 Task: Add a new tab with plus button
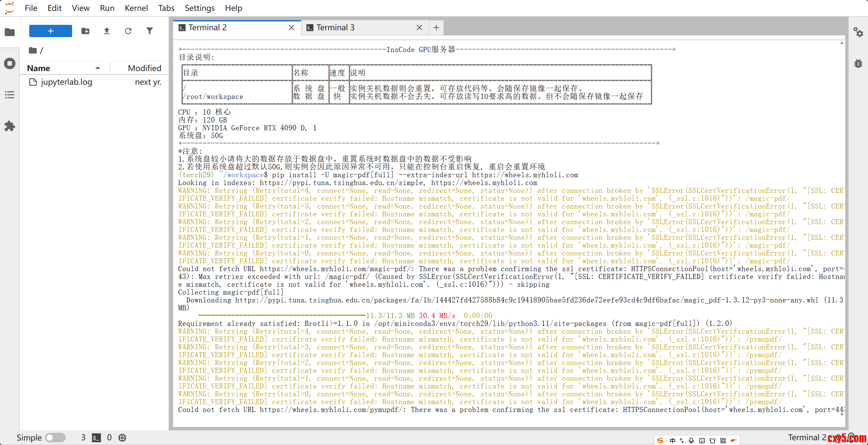click(436, 28)
